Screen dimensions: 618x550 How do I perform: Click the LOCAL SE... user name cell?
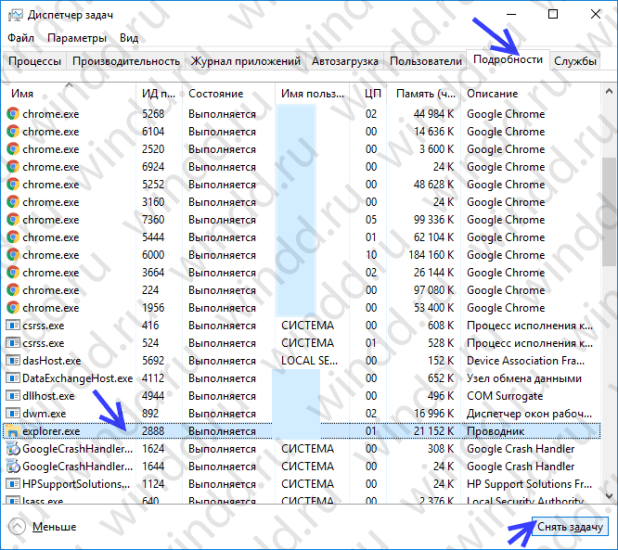[309, 361]
